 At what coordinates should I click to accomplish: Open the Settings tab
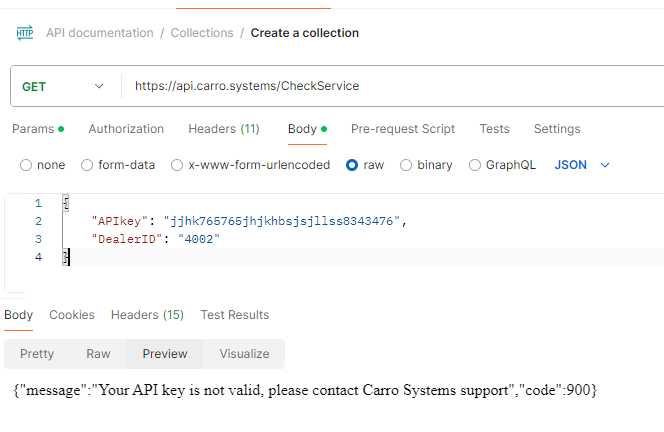[x=556, y=129]
